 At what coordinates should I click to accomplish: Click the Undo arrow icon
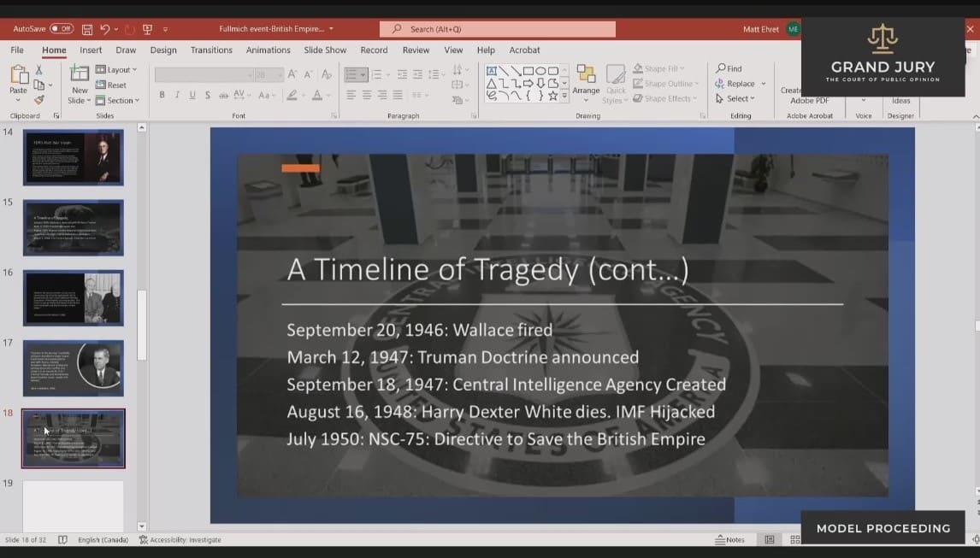(x=104, y=29)
